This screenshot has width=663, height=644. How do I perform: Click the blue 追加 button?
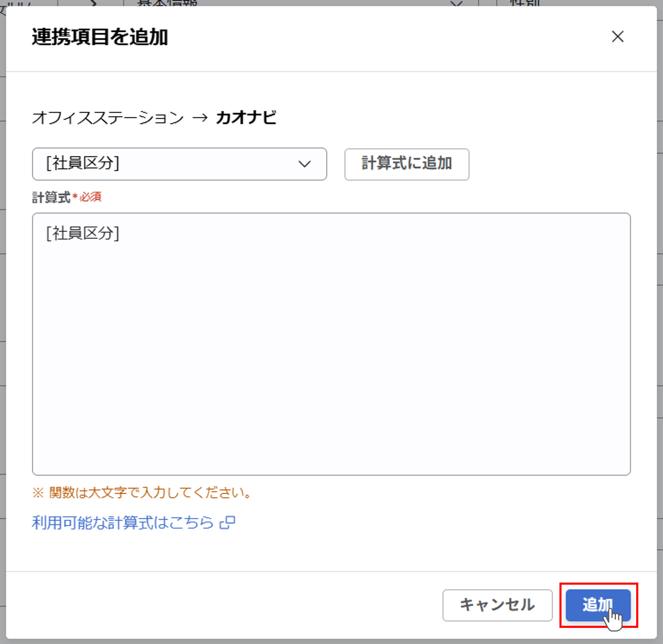click(x=598, y=605)
